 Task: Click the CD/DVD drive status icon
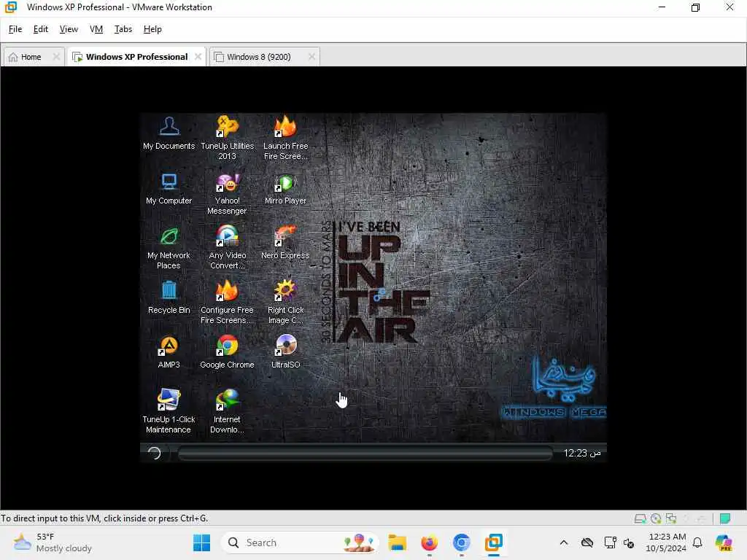pos(656,518)
